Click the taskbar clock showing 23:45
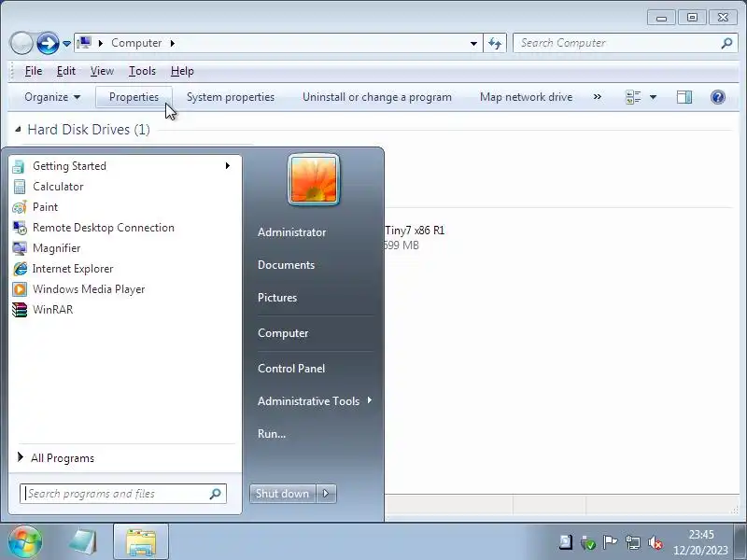This screenshot has height=560, width=747. click(x=701, y=542)
